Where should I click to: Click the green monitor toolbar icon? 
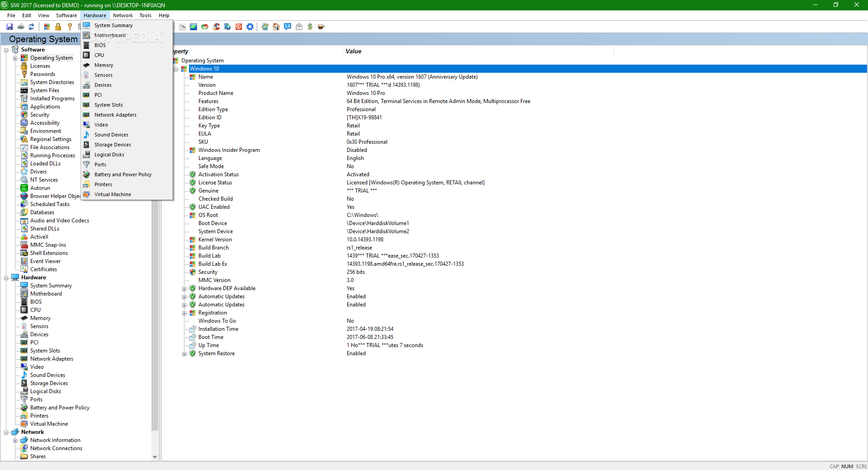click(193, 27)
